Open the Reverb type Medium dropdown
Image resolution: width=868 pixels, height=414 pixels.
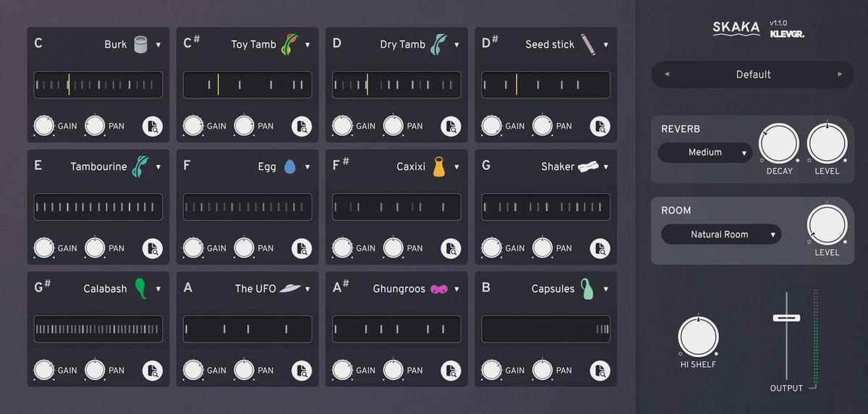coord(705,153)
